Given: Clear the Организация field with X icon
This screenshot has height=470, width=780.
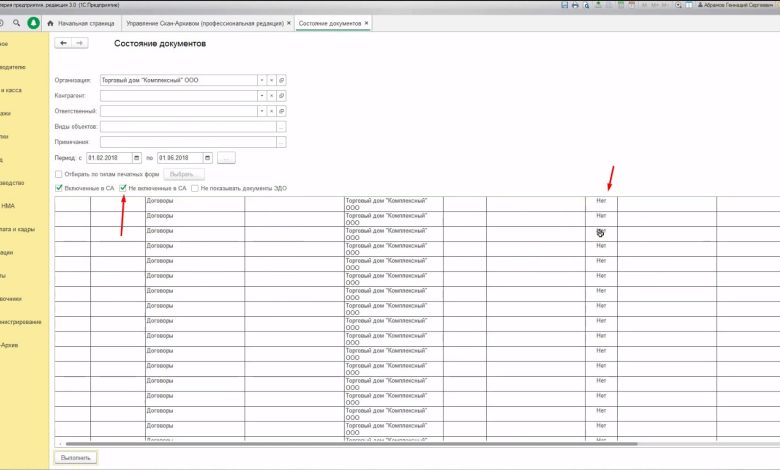Looking at the screenshot, I should click(x=272, y=80).
